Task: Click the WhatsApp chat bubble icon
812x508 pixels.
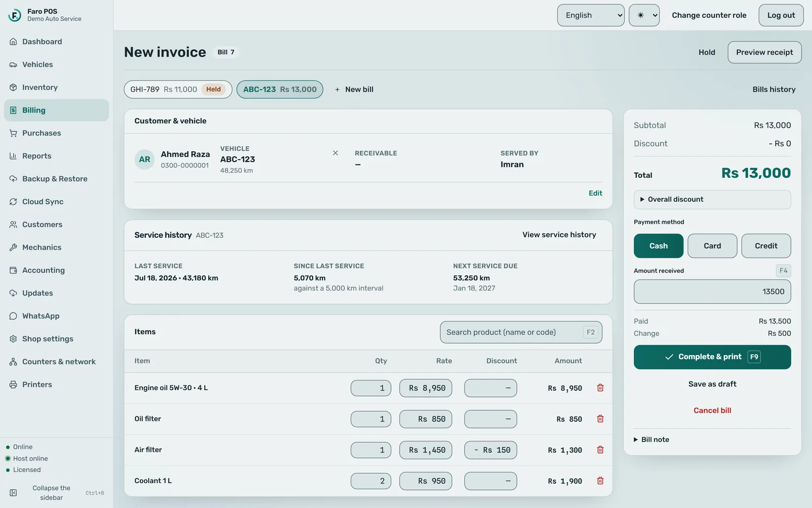Action: (x=13, y=316)
